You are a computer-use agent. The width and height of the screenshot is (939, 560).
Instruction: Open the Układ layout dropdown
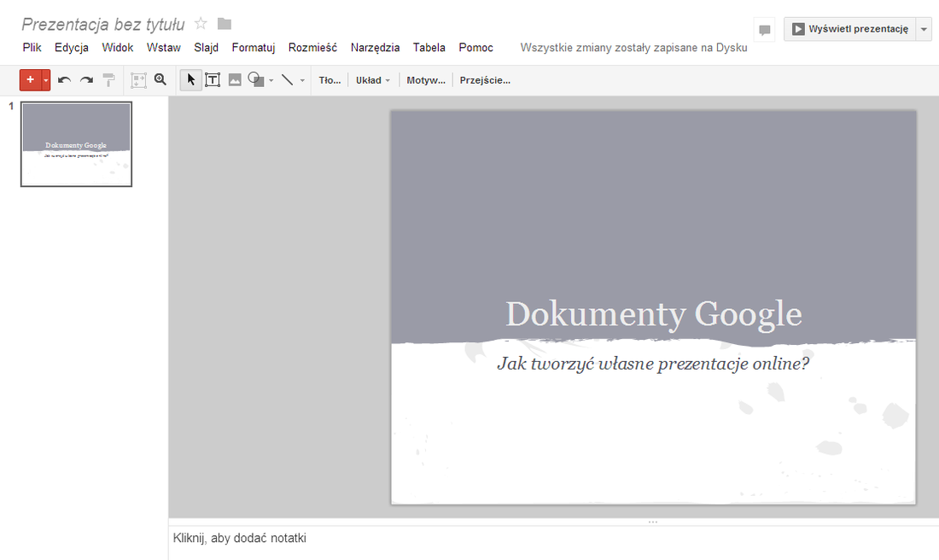click(372, 80)
